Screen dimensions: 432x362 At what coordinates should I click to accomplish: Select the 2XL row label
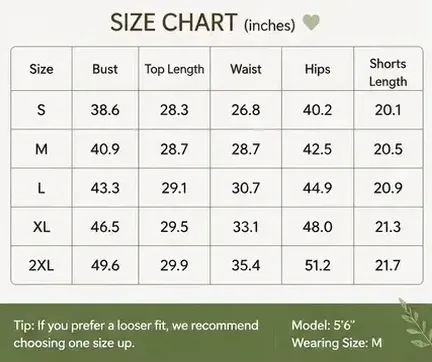[x=41, y=265]
